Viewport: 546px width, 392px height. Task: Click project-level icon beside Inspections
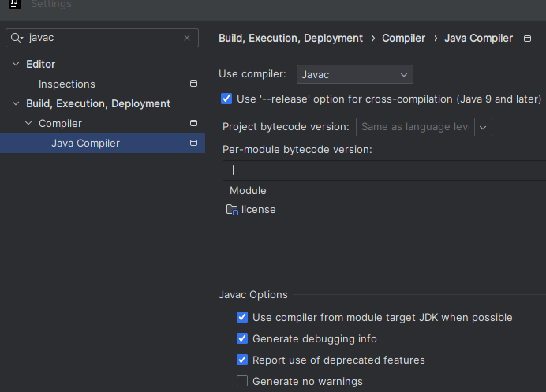193,84
